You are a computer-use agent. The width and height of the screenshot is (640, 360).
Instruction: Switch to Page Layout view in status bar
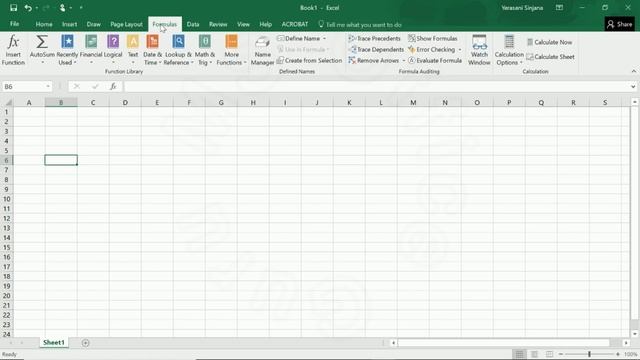pyautogui.click(x=534, y=354)
